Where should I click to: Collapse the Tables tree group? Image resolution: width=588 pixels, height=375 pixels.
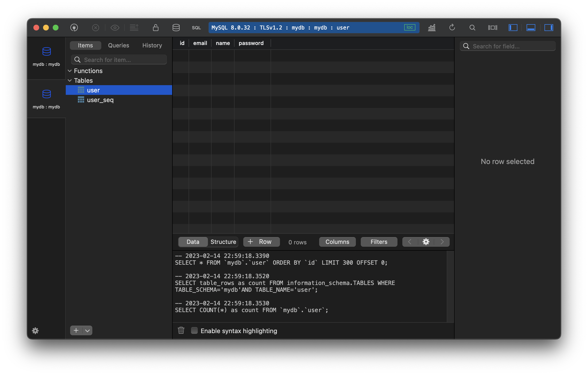[x=70, y=80]
